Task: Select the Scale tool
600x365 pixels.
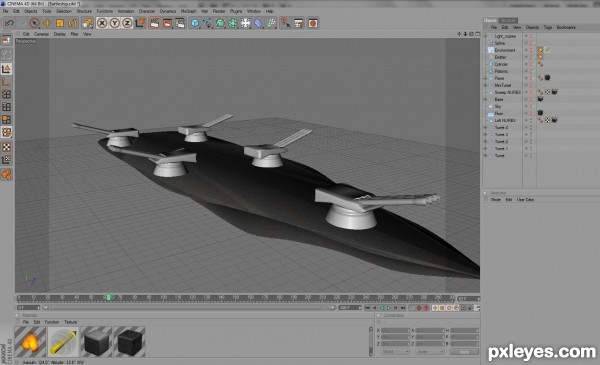Action: point(60,23)
